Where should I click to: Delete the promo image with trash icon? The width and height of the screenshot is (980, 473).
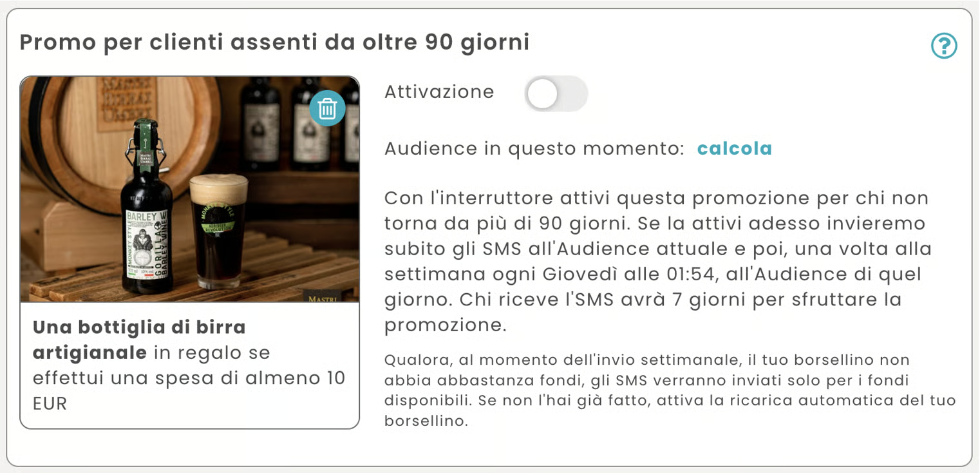tap(327, 108)
